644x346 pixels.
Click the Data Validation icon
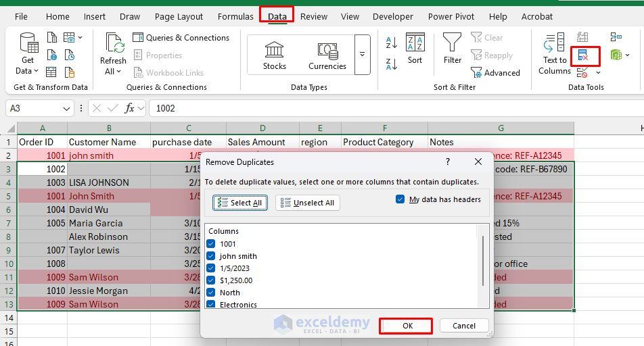tap(582, 73)
